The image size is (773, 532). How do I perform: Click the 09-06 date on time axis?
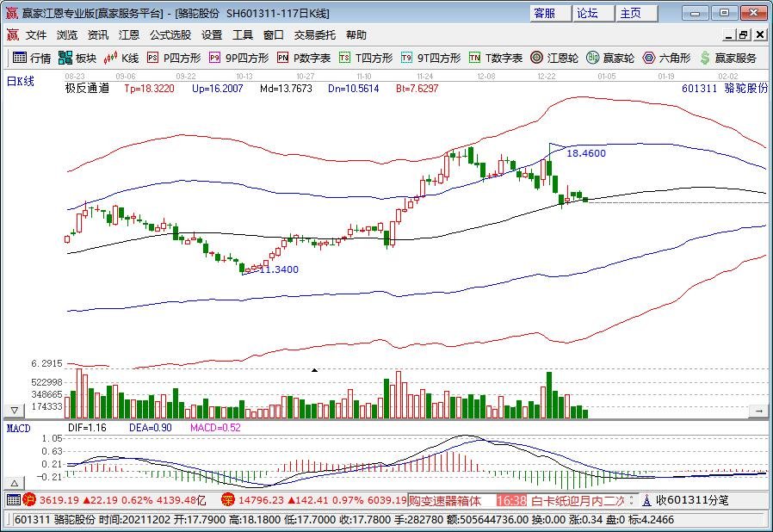tap(125, 77)
